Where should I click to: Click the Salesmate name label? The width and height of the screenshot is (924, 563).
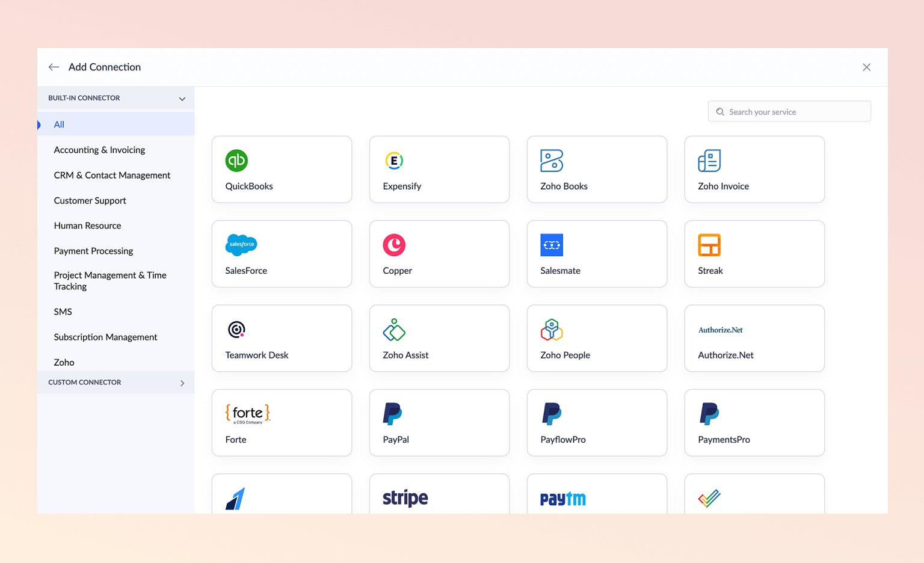point(560,271)
